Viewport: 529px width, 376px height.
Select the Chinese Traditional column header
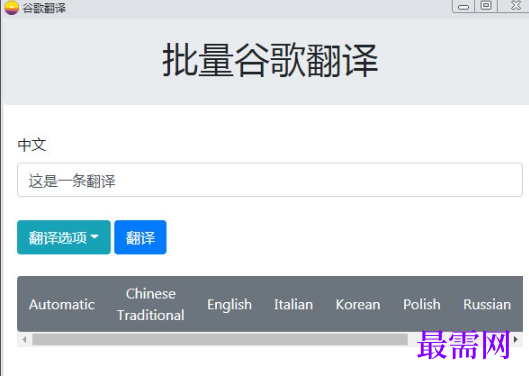[x=151, y=304]
